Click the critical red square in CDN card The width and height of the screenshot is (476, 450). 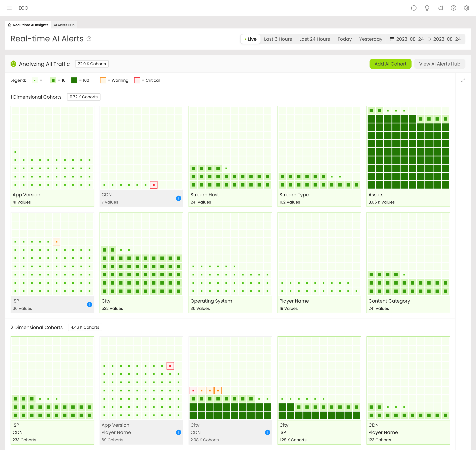pos(154,185)
